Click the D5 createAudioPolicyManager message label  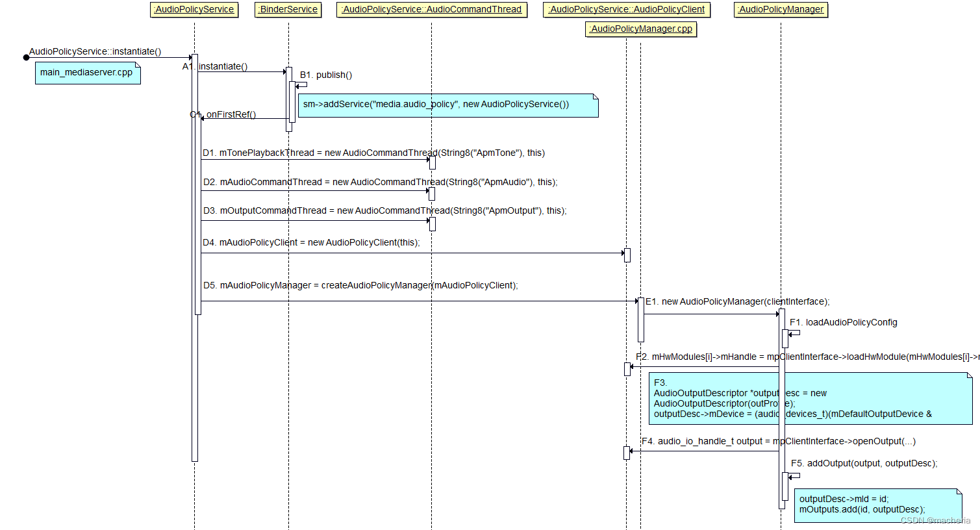point(360,285)
